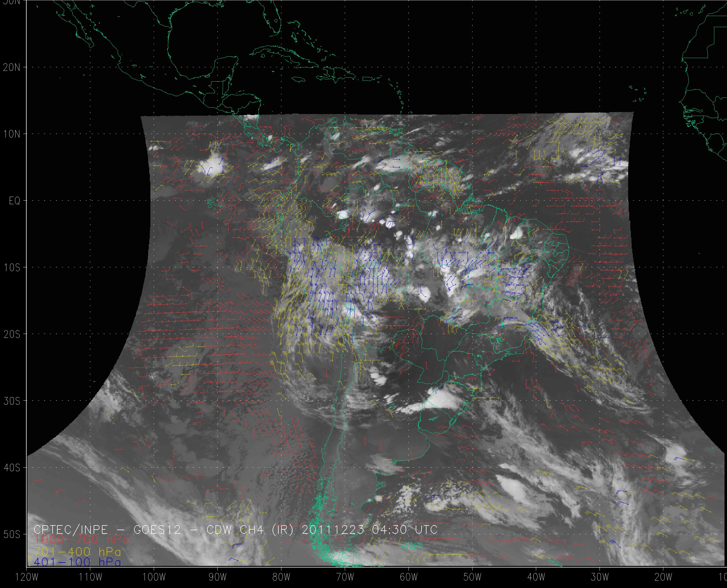Click the blue 401-100 hPa legend label

pos(77,562)
